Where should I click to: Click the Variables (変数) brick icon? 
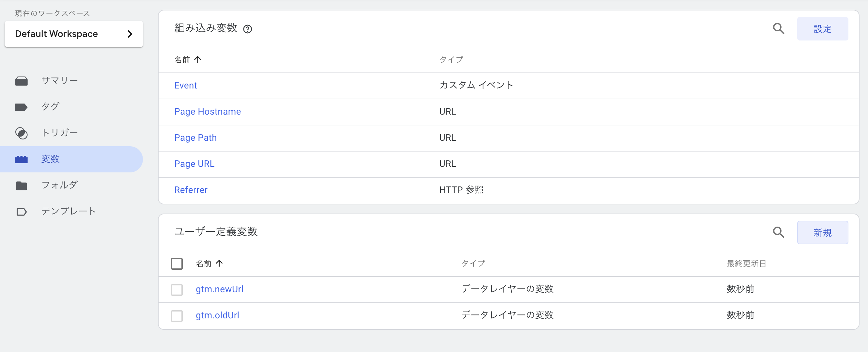pyautogui.click(x=21, y=159)
